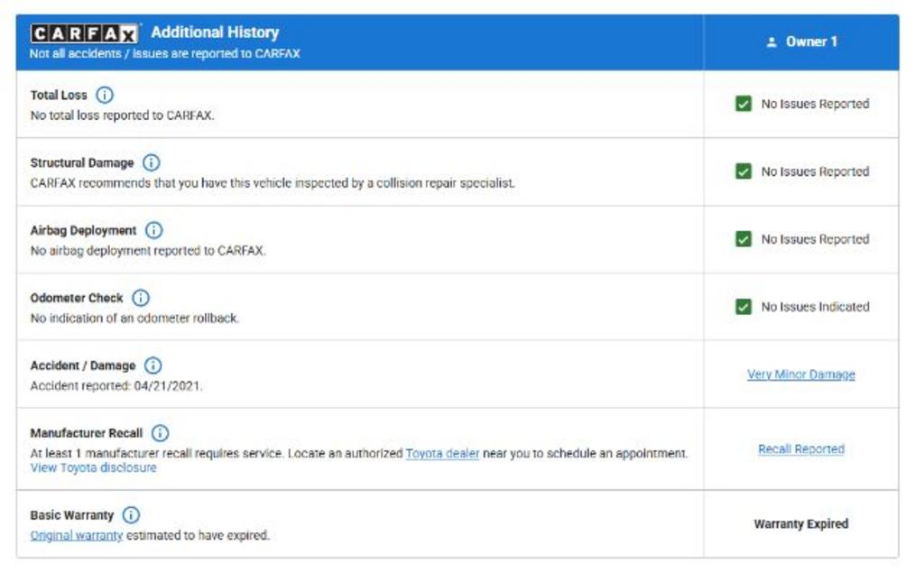Screen dimensions: 924x573
Task: Click the Structural Damage green checkbox
Action: click(744, 171)
